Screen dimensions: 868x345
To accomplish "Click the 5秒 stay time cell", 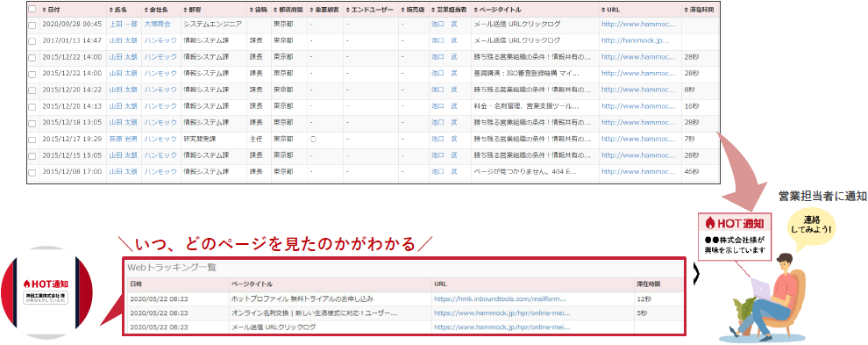I will [x=643, y=313].
